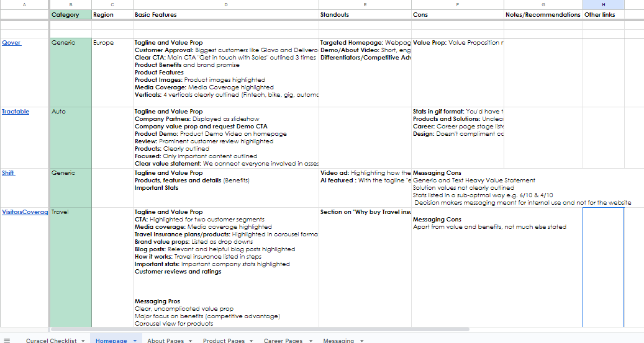Screen dimensions: 644x343
Task: Select Qover's Basic Features cell
Action: (x=226, y=73)
